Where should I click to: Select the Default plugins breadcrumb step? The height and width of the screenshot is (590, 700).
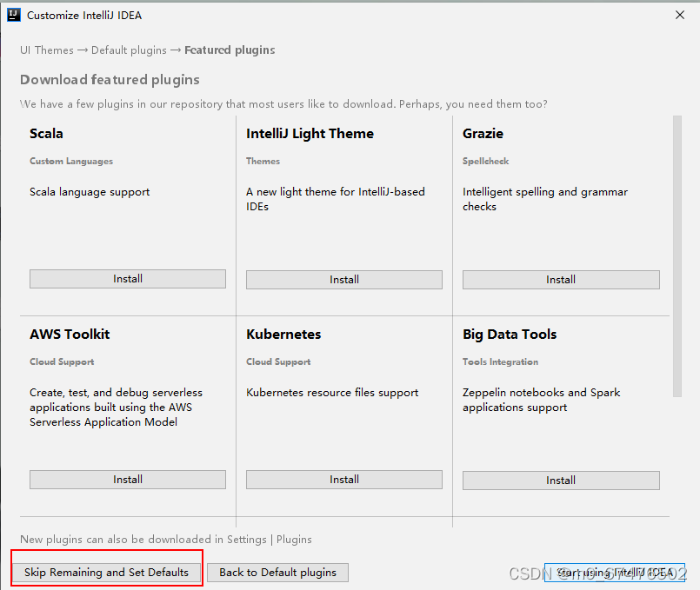[x=129, y=50]
